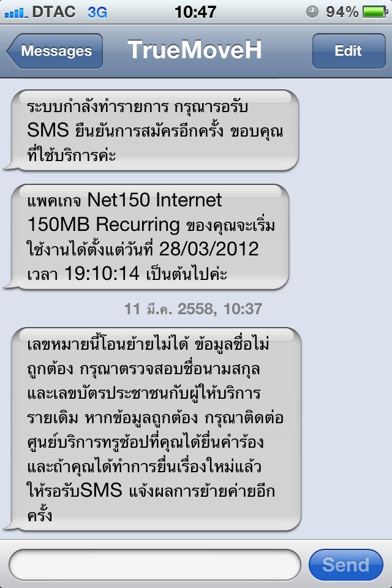
Task: Tap the SMS word in last message
Action: (101, 490)
